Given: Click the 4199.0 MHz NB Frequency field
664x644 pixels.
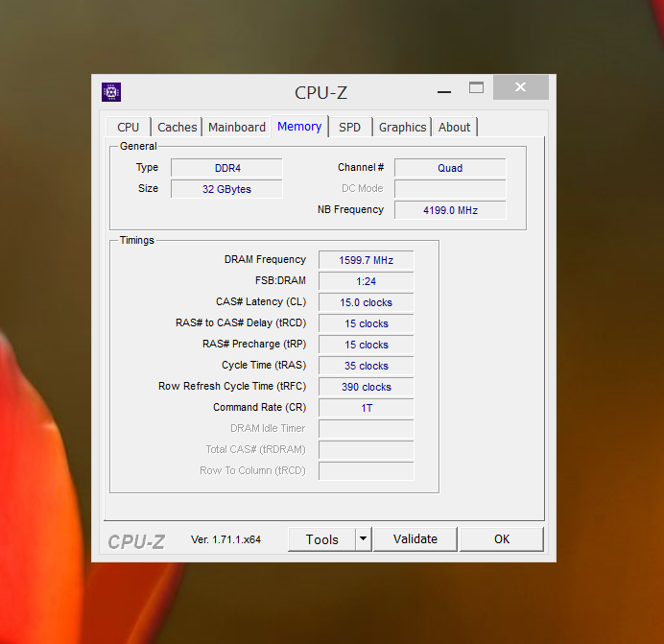Looking at the screenshot, I should point(450,210).
